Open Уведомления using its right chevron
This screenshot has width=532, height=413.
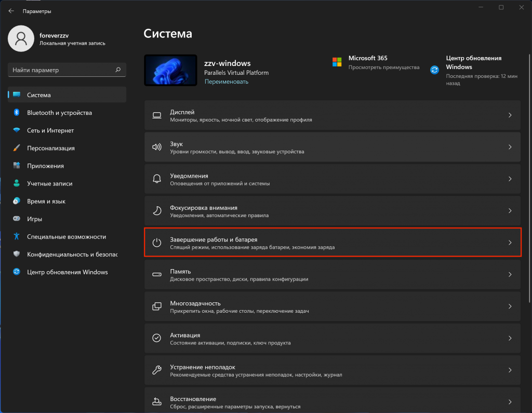click(x=510, y=179)
